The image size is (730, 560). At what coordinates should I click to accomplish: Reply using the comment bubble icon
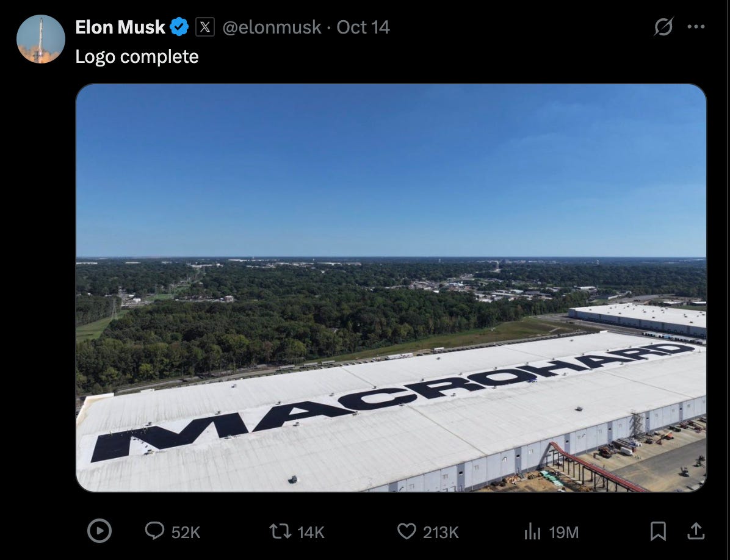(154, 531)
